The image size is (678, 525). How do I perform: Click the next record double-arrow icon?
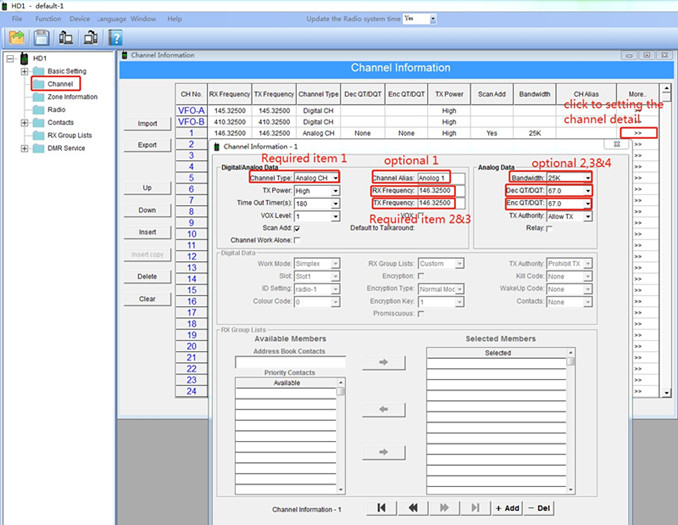(444, 508)
